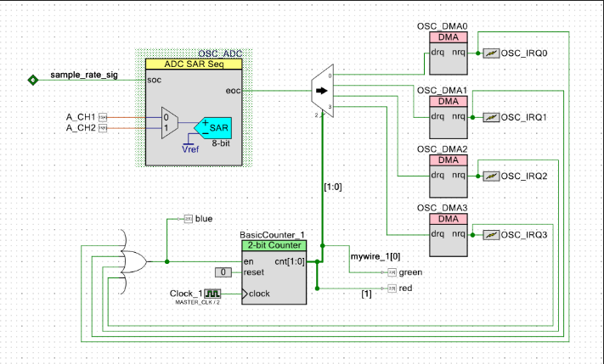The height and width of the screenshot is (364, 604).
Task: Select the mywire_1[0] wire label
Action: (375, 255)
